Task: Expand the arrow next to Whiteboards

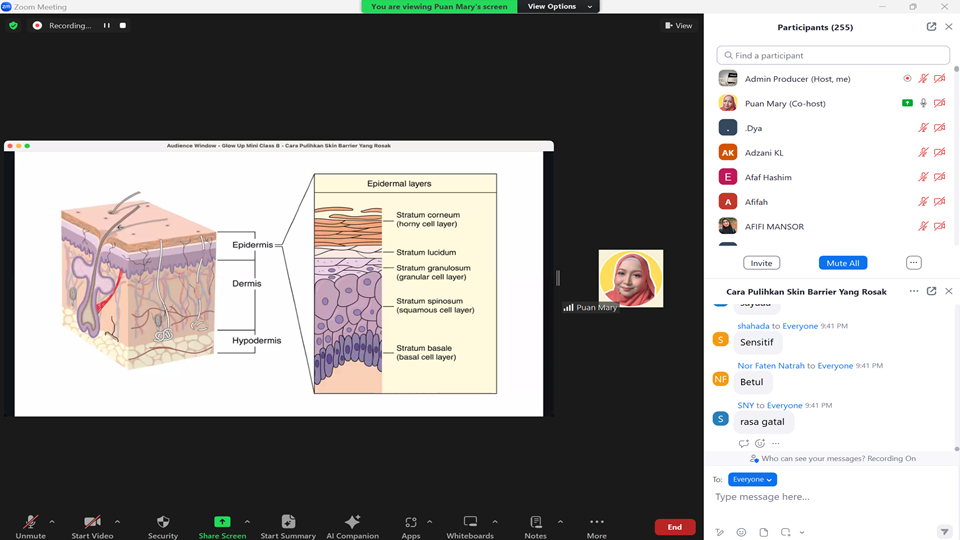Action: pyautogui.click(x=495, y=522)
